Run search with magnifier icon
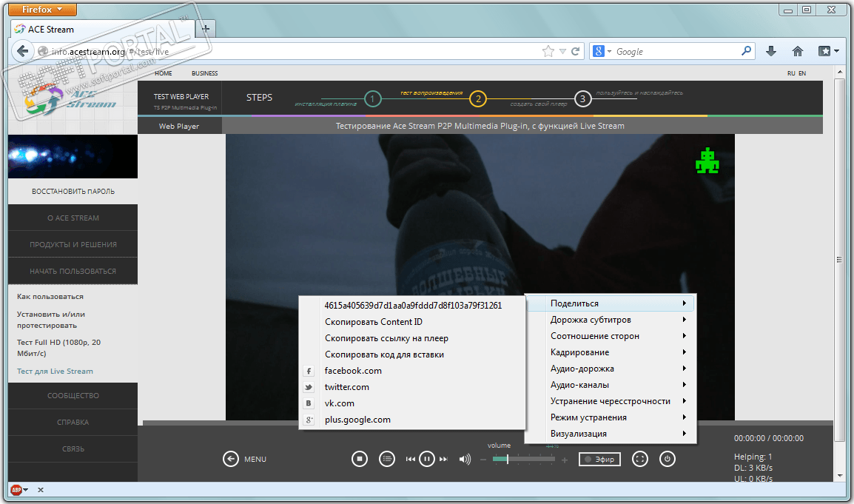 (x=746, y=50)
